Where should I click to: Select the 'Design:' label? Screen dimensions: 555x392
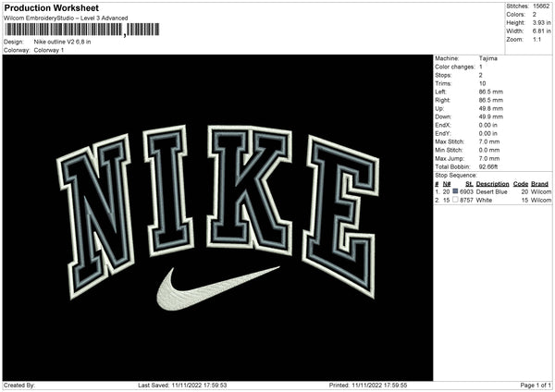14,42
